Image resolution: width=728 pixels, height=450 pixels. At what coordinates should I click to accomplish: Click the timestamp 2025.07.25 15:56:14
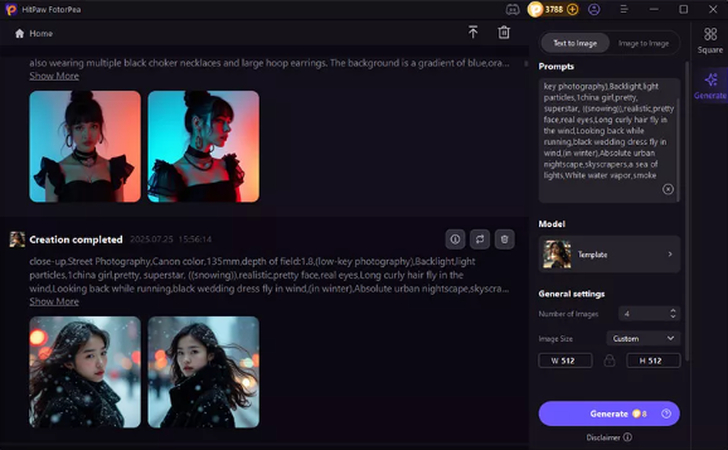[x=170, y=239]
